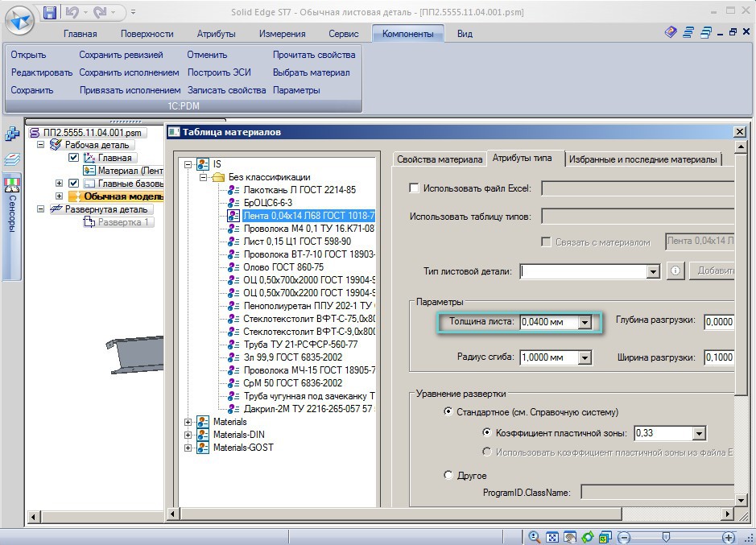Image resolution: width=756 pixels, height=545 pixels.
Task: Click the info icon beside sheet type dropdown
Action: pos(676,271)
